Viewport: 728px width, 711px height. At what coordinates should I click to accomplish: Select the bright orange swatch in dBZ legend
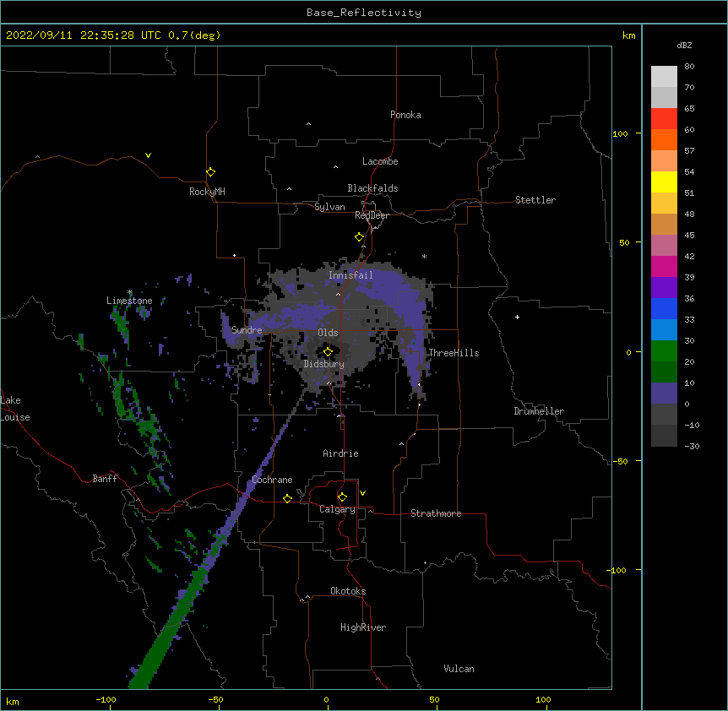pyautogui.click(x=664, y=139)
